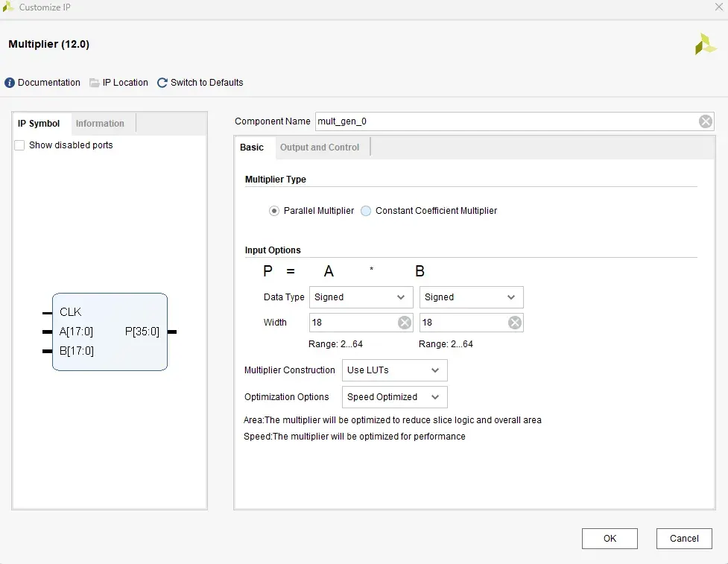Clear the A width value with X icon
728x564 pixels.
pyautogui.click(x=405, y=323)
